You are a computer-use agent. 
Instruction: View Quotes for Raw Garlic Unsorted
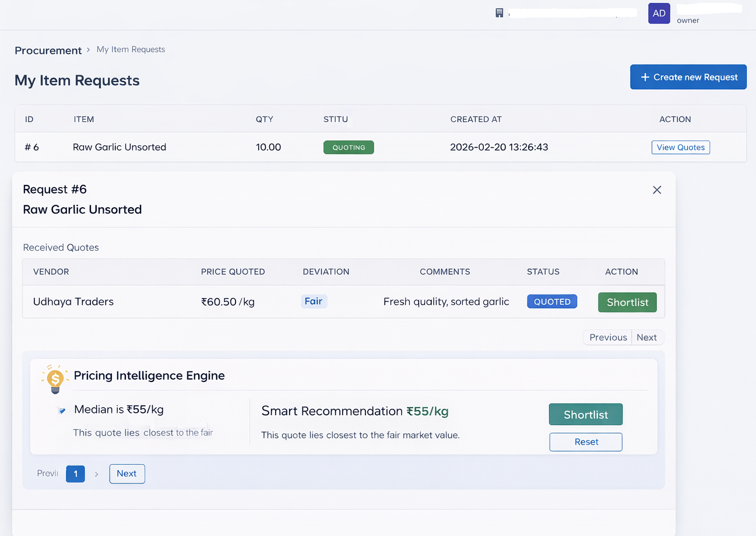coord(680,147)
